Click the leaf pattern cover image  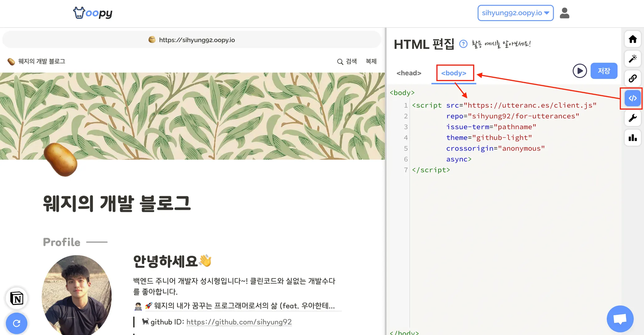coord(192,116)
